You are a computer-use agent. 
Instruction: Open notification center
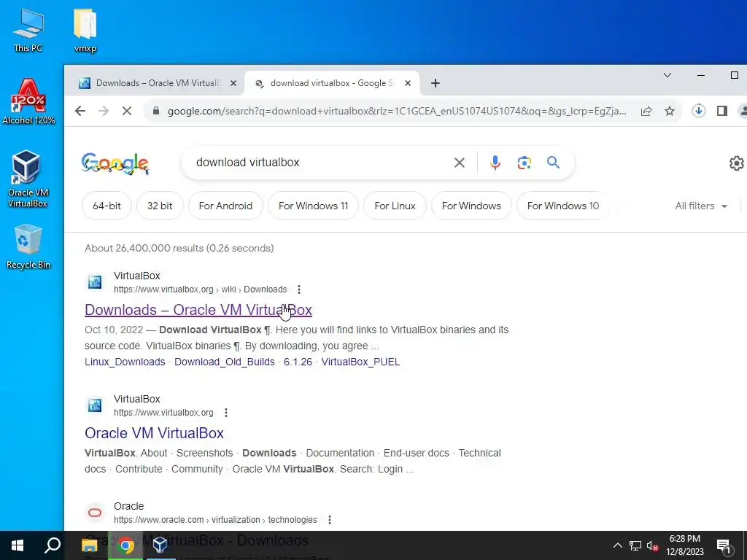(724, 545)
